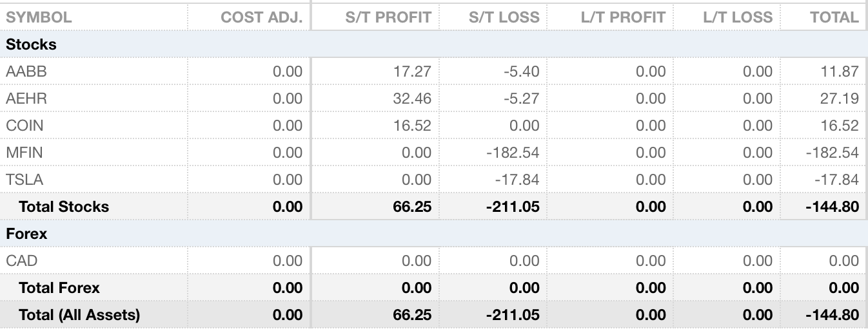
Task: Click the L/T PROFIT column header
Action: click(x=622, y=17)
